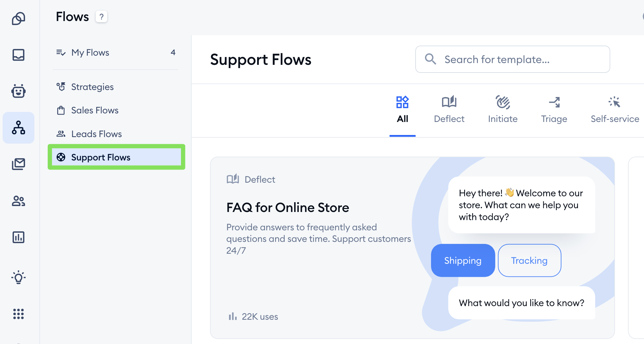The width and height of the screenshot is (644, 344).
Task: Click the Search for template field
Action: 512,60
